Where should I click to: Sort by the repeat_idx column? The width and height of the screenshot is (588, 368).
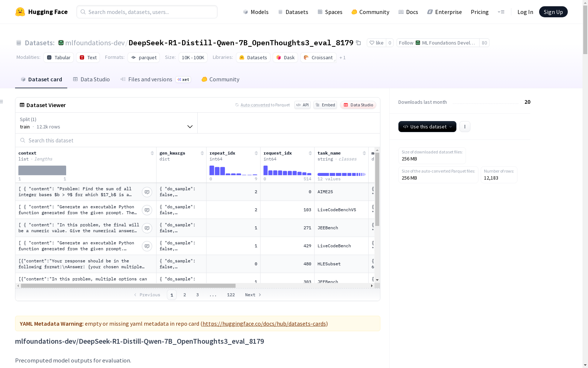[256, 153]
